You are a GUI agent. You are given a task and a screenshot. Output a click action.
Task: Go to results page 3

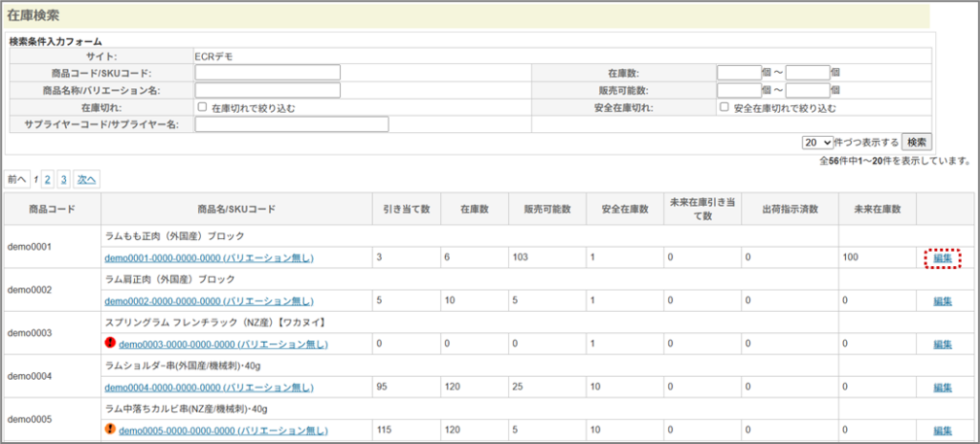[63, 179]
